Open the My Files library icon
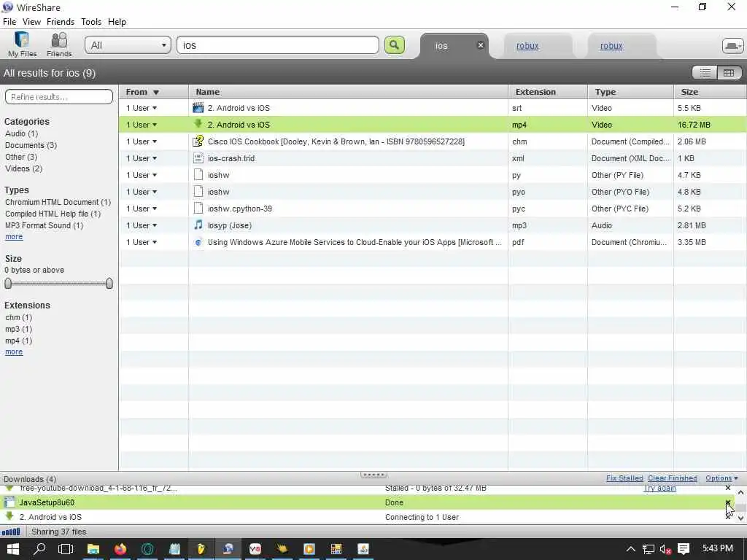Image resolution: width=747 pixels, height=560 pixels. click(22, 44)
